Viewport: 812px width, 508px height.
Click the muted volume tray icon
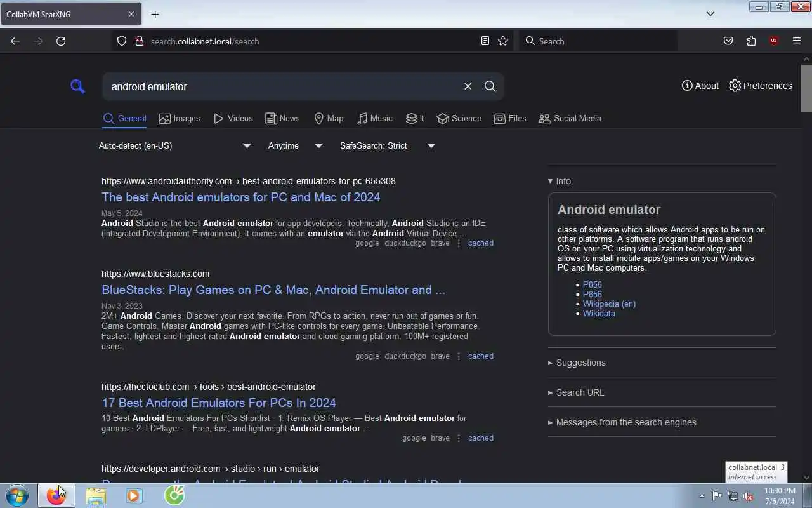[749, 497]
